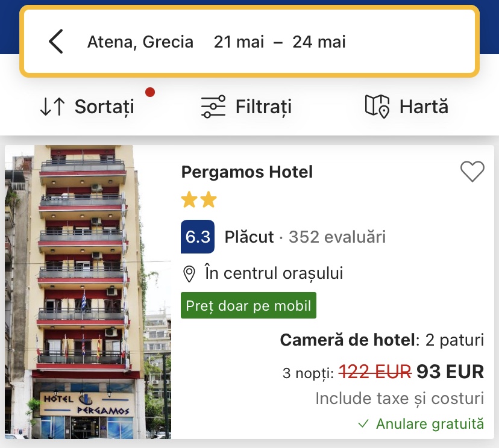This screenshot has height=448, width=499.
Task: Change the 21 mai – 24 mai dates
Action: point(280,42)
